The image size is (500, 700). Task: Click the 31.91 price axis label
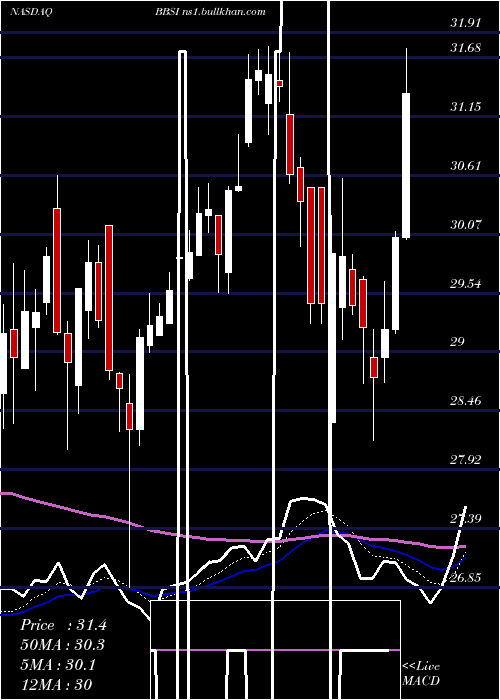(x=466, y=23)
